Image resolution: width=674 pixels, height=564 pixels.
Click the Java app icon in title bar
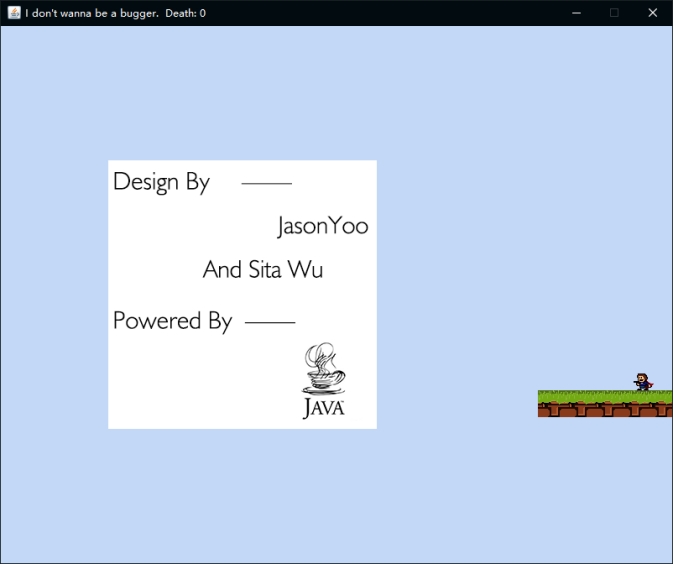click(x=14, y=13)
